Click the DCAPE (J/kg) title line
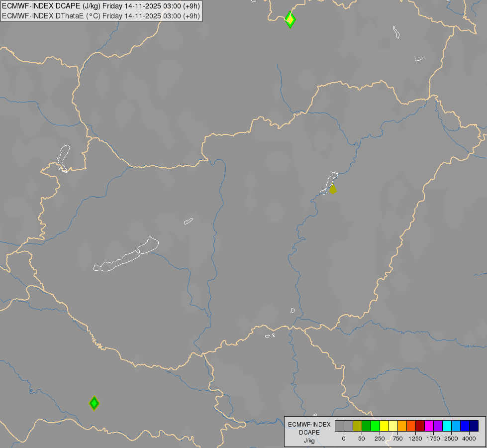Screen dimensions: 487x448 [x=101, y=6]
